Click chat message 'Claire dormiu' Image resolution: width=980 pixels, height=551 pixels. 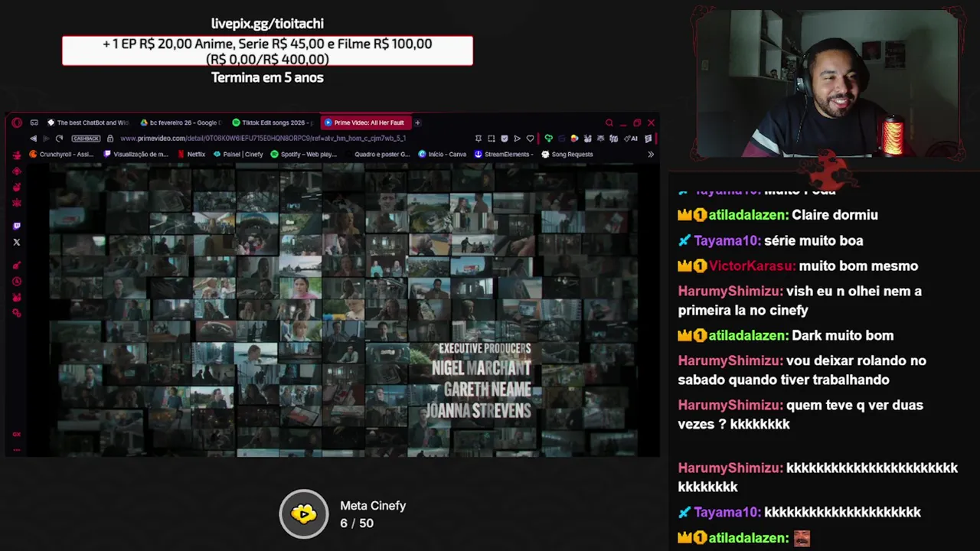point(835,215)
